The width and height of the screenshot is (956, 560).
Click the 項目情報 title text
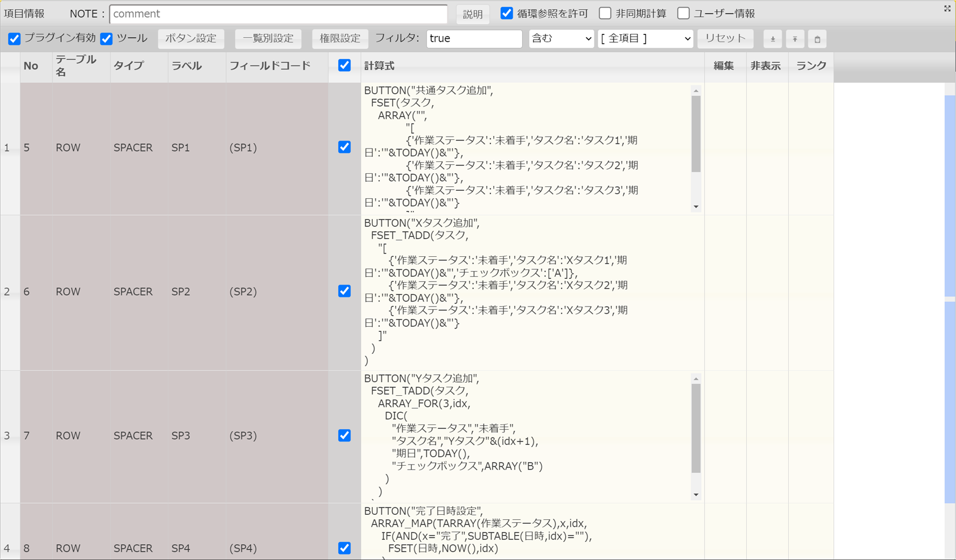[x=24, y=14]
